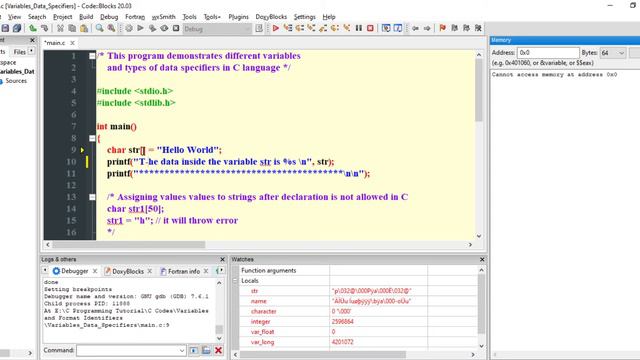Image resolution: width=640 pixels, height=360 pixels.
Task: Click the Break debugger pause icon
Action: 358,28
